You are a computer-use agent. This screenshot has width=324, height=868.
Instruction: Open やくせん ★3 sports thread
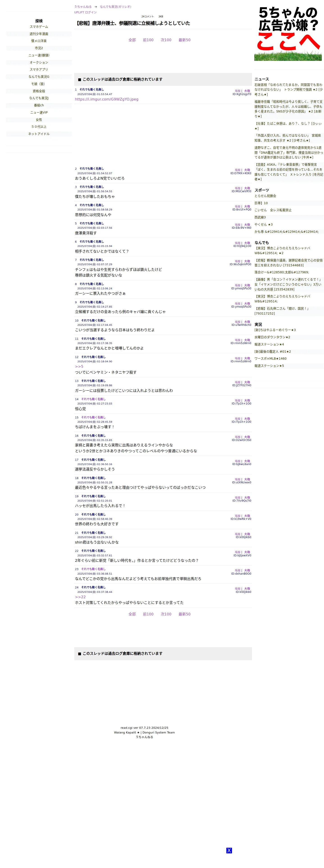point(263,224)
